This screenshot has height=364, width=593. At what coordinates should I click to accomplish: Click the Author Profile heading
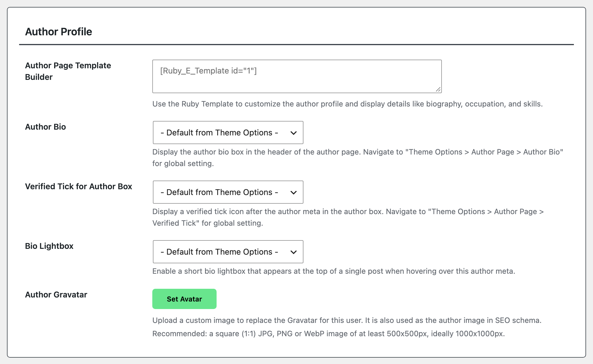point(58,32)
